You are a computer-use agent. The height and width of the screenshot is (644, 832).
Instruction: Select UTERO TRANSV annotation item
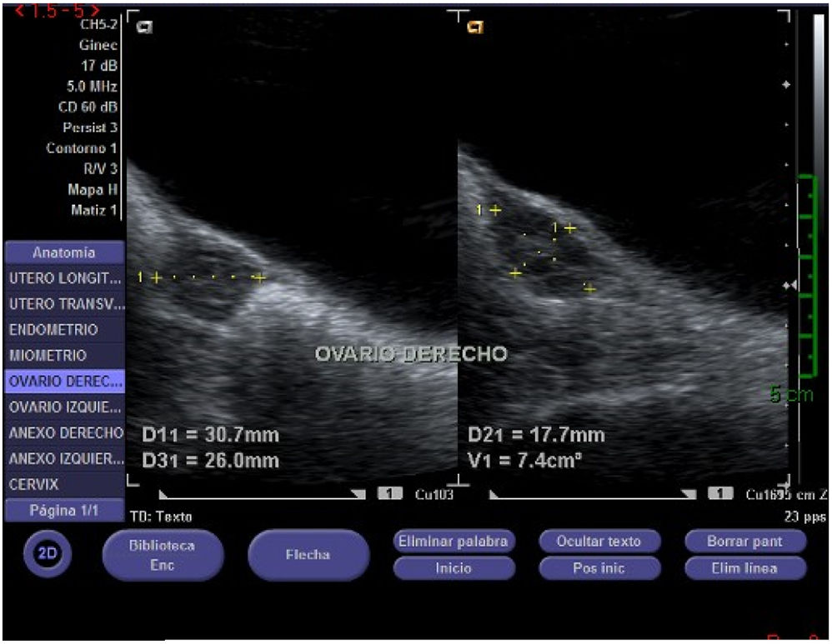pos(64,304)
